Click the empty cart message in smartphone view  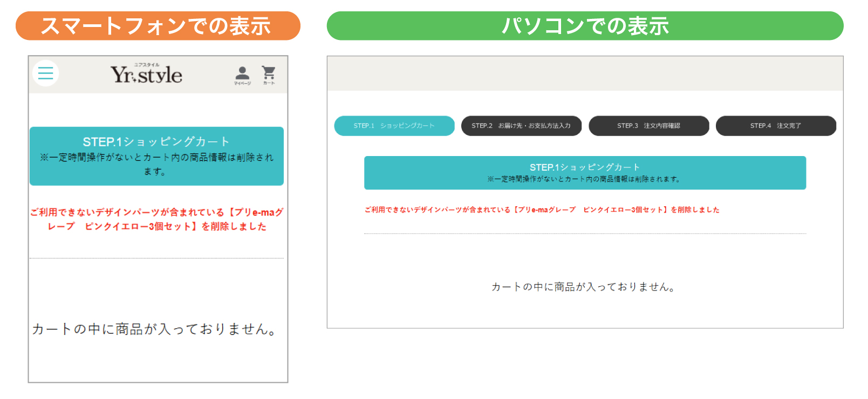(155, 329)
